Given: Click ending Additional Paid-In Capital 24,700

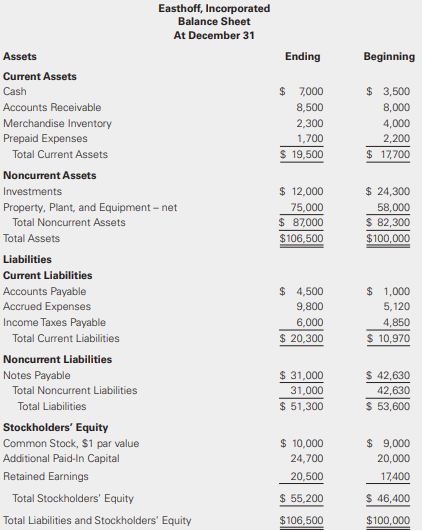Looking at the screenshot, I should coord(307,459).
